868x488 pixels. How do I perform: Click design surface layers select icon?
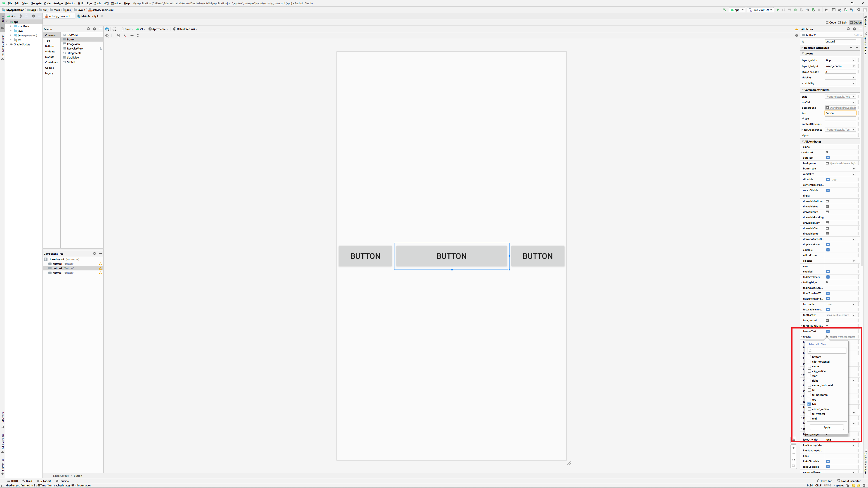[x=107, y=29]
